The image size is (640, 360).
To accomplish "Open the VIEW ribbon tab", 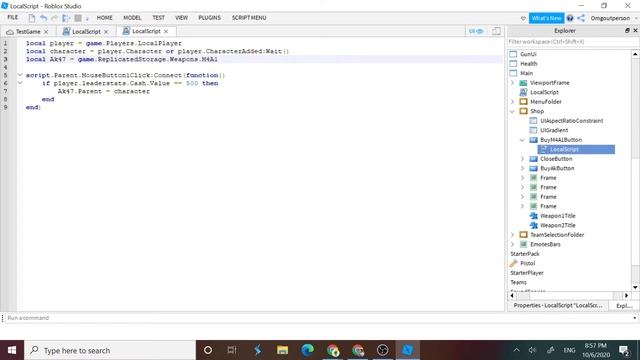I will pos(182,18).
